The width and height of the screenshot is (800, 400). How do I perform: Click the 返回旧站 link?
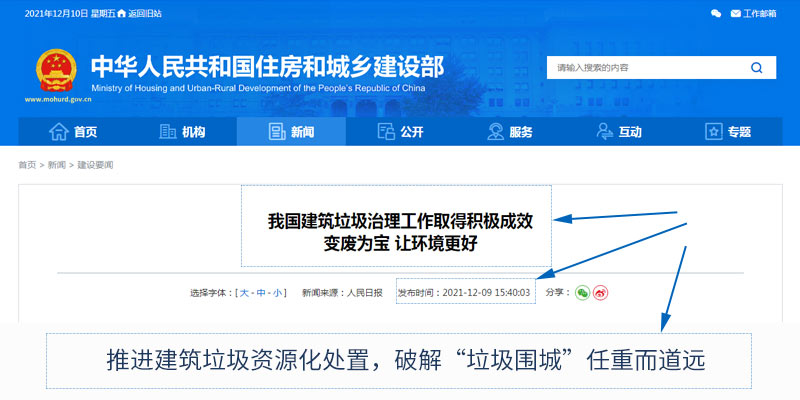pos(145,14)
